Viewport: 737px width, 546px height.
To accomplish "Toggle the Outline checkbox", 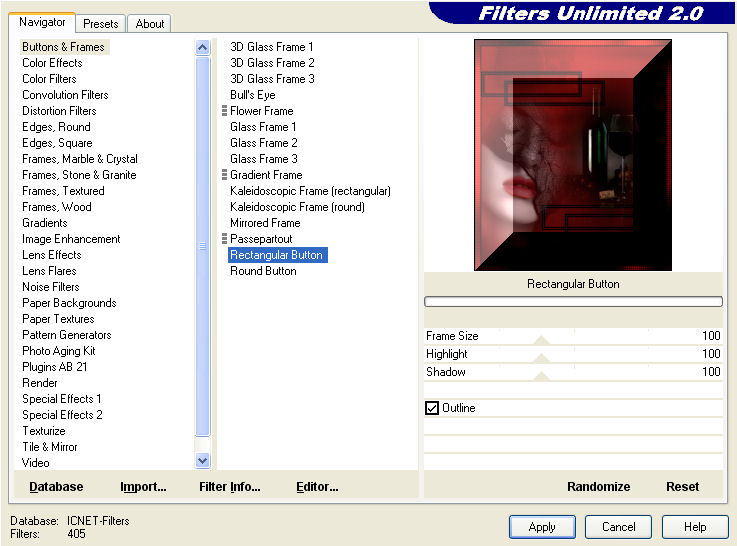I will click(432, 408).
